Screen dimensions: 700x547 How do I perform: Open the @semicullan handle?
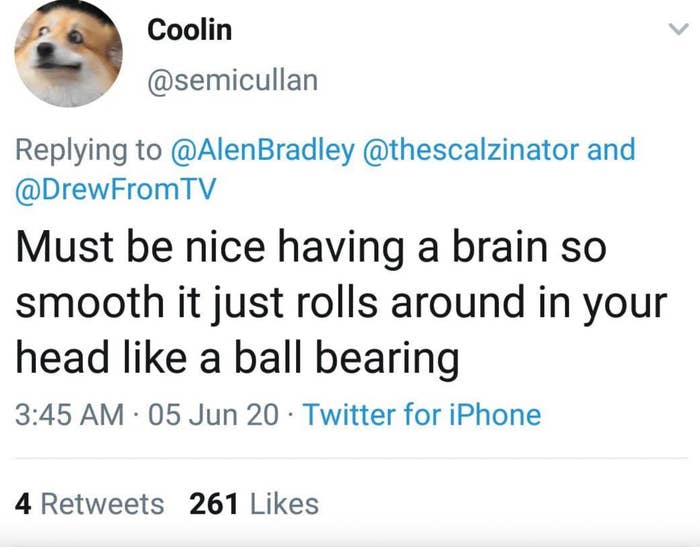(x=232, y=81)
